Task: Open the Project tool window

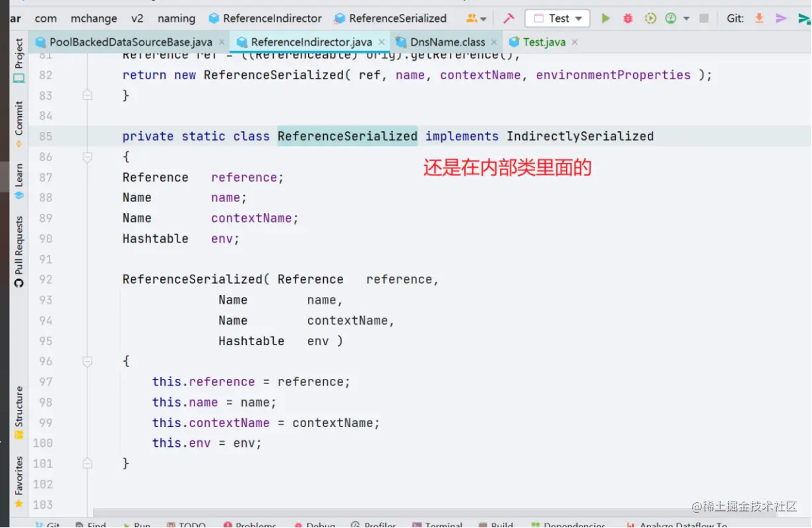Action: click(x=19, y=60)
